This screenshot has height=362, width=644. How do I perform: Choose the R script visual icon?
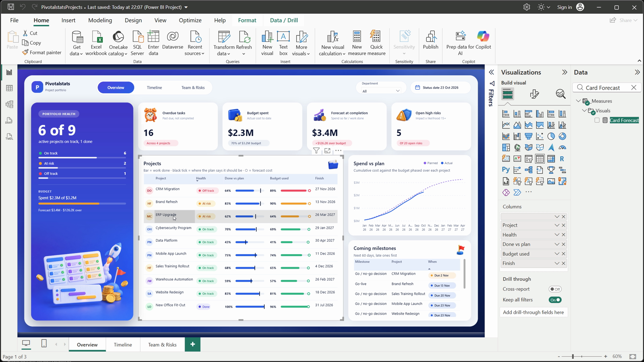[562, 159]
